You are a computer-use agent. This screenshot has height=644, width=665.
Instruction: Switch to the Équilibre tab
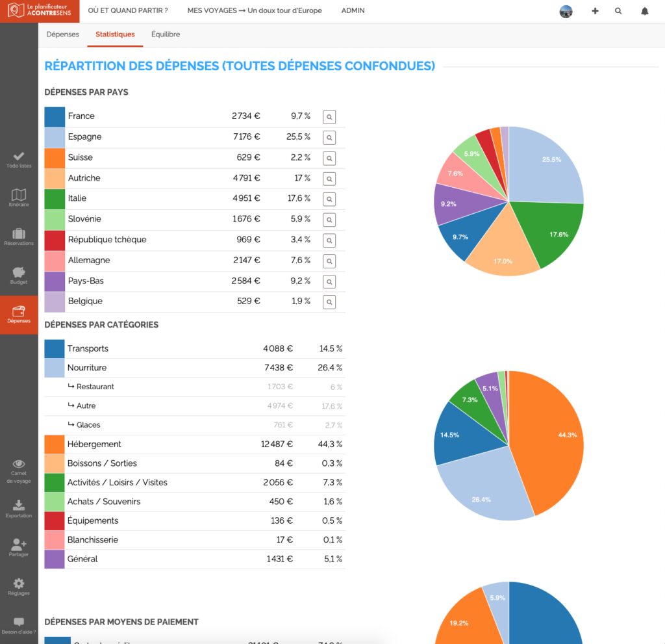(x=166, y=34)
